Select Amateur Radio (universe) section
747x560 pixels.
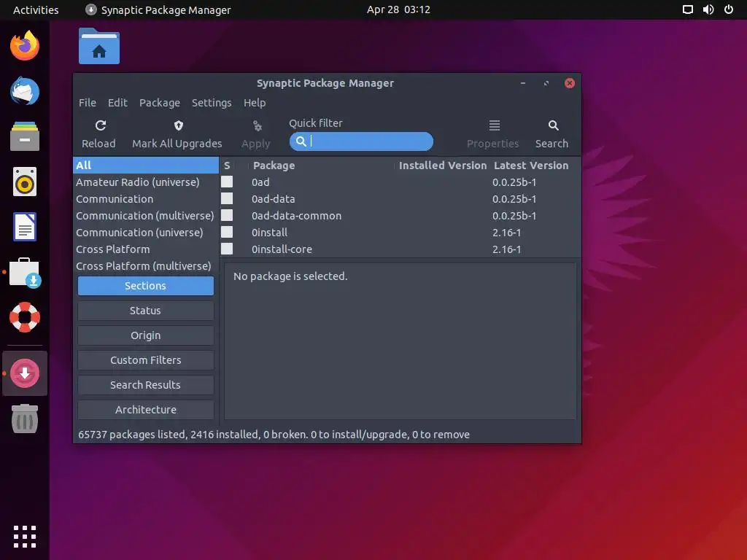point(146,182)
